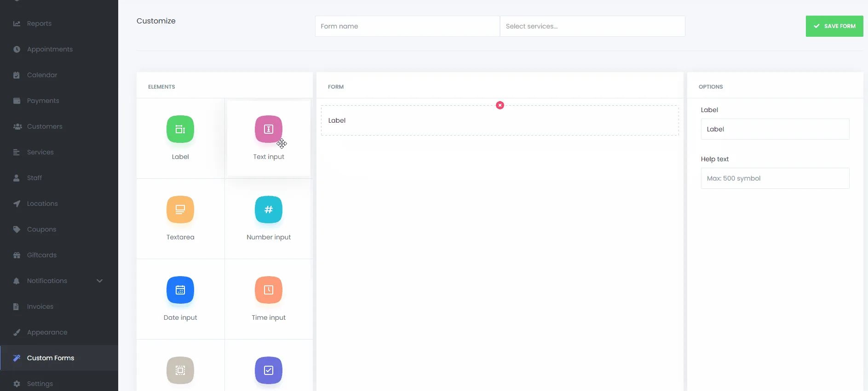Click the Textarea caption text

180,237
